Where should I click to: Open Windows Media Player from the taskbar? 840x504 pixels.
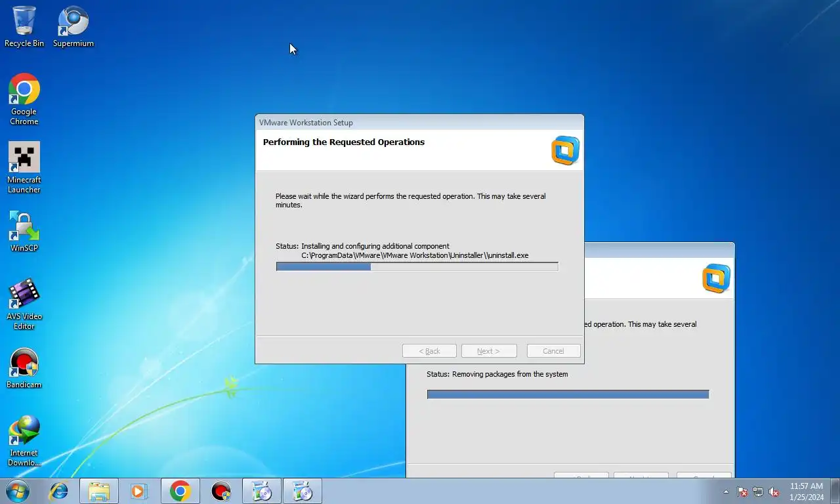tap(138, 491)
